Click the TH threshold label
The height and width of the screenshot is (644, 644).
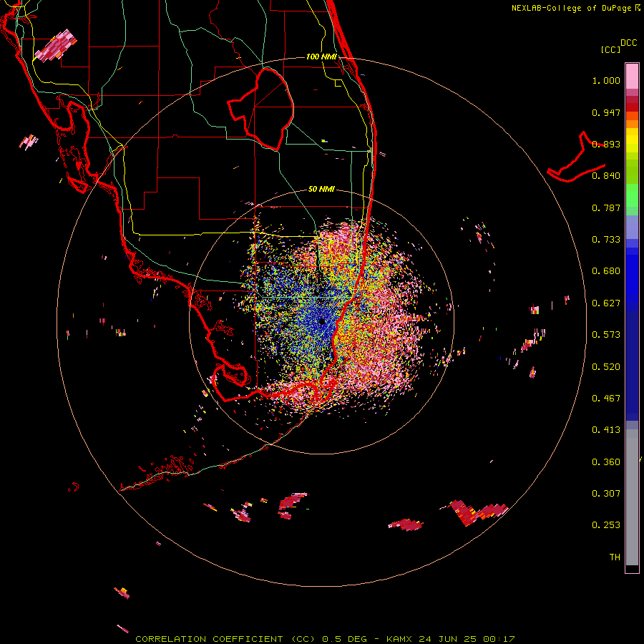pyautogui.click(x=615, y=557)
